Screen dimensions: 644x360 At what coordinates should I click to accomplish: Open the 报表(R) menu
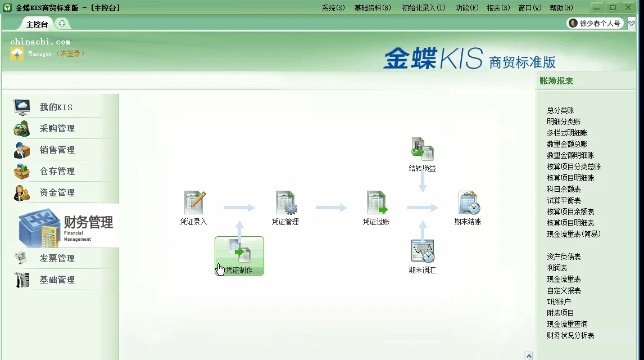click(498, 8)
